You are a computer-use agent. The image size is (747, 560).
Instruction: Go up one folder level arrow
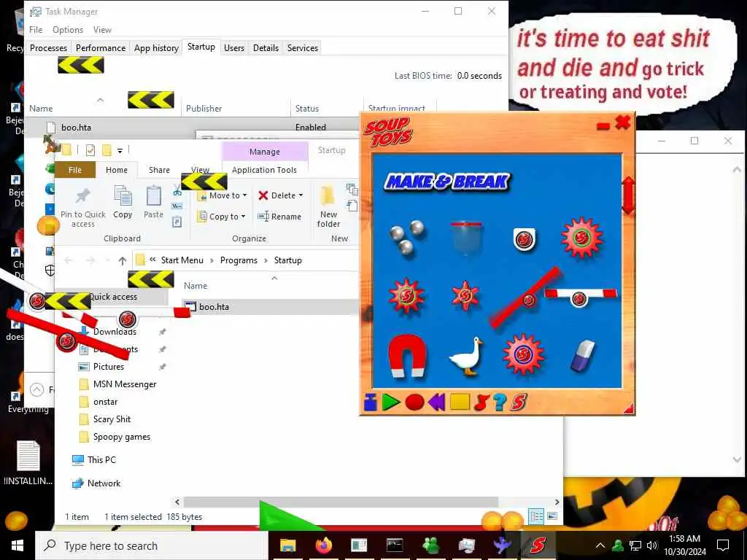[123, 260]
